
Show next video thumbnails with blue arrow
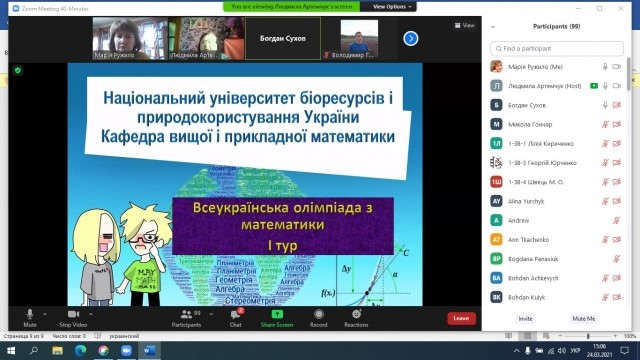click(411, 38)
